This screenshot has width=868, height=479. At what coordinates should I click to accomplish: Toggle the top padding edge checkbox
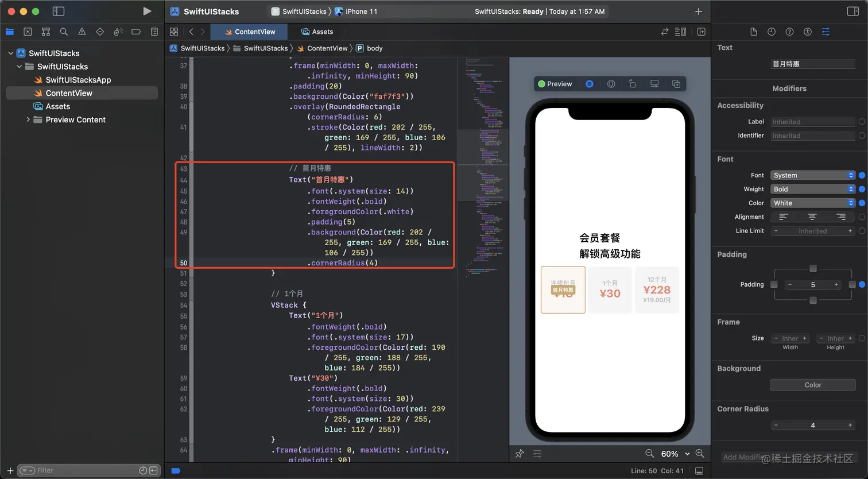(813, 269)
